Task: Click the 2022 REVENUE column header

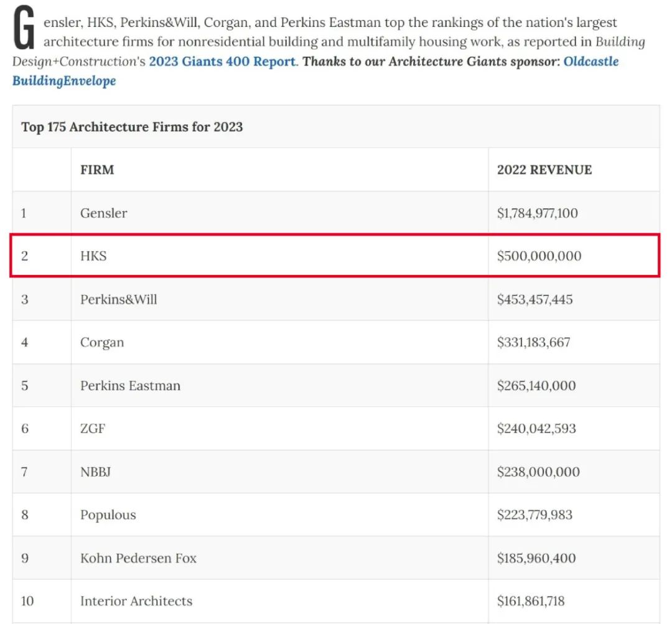Action: click(x=544, y=170)
